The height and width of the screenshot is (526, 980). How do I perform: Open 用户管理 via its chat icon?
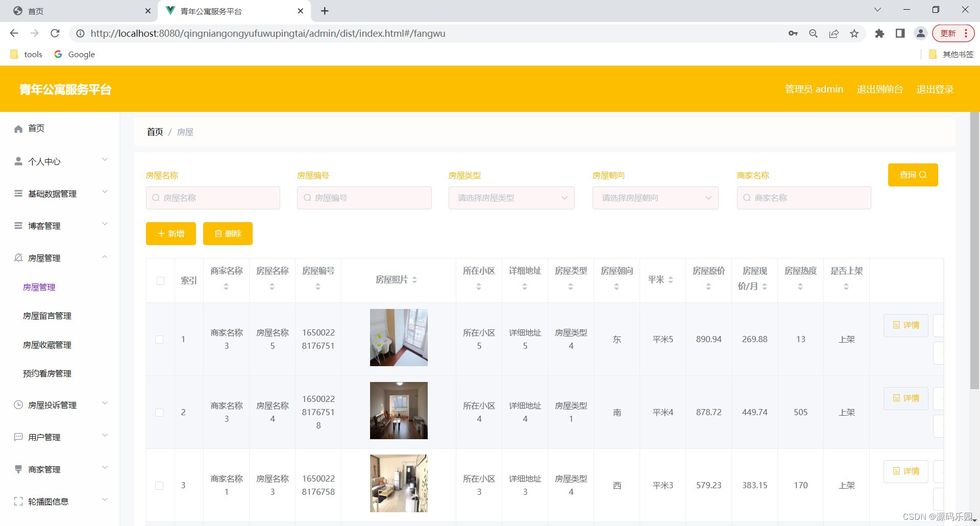tap(18, 437)
